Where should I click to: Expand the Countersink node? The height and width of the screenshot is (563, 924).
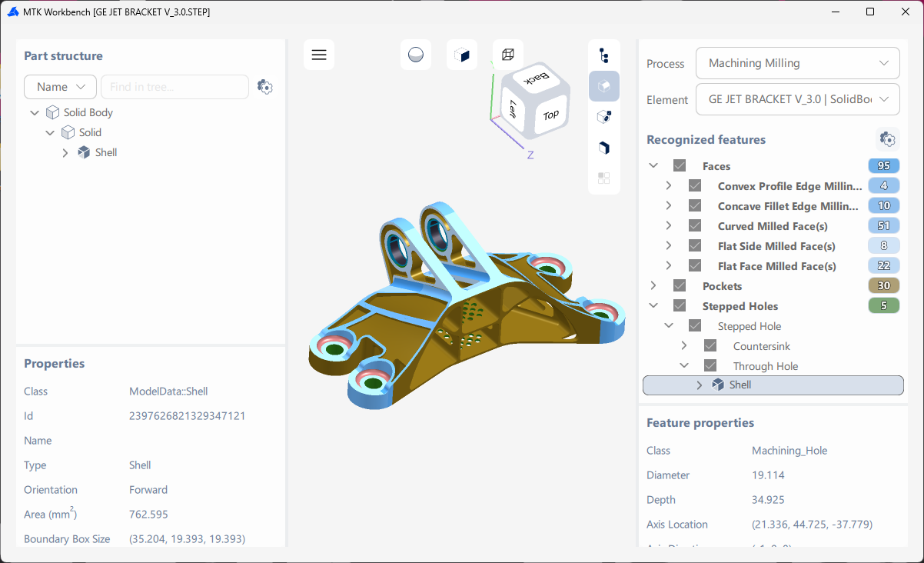coord(684,346)
